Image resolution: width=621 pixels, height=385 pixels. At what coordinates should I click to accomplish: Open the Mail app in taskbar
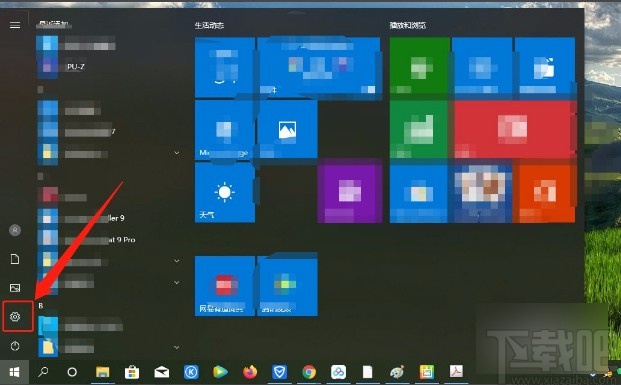(162, 372)
